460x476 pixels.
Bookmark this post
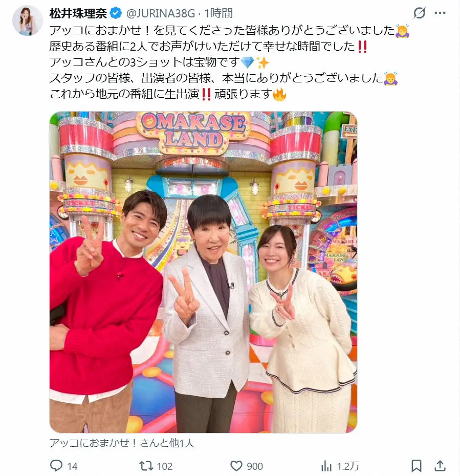417,466
